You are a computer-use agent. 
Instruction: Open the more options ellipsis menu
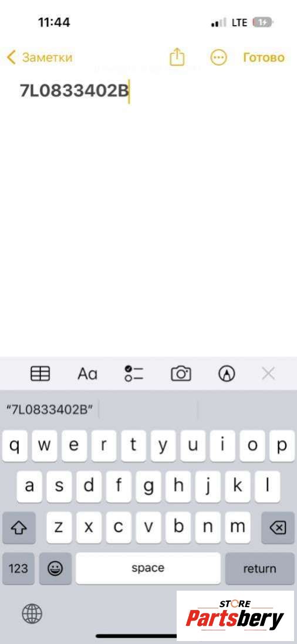[x=218, y=57]
